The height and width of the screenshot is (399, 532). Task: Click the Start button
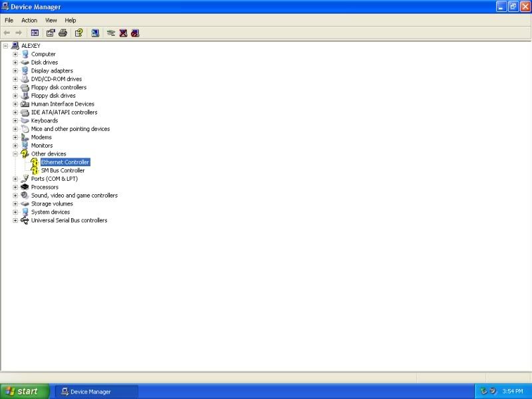[x=25, y=392]
